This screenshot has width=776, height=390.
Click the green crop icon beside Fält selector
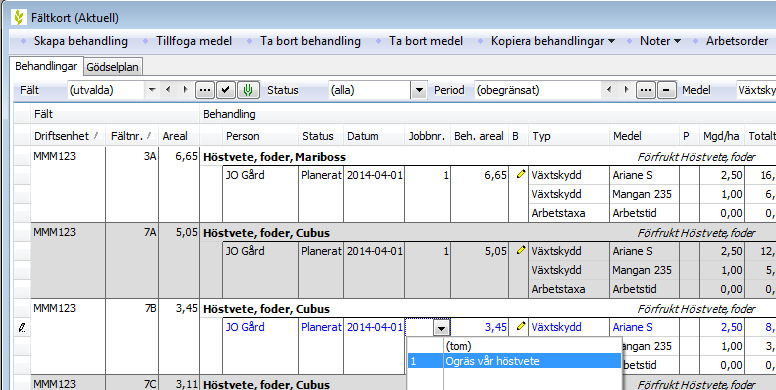[248, 90]
